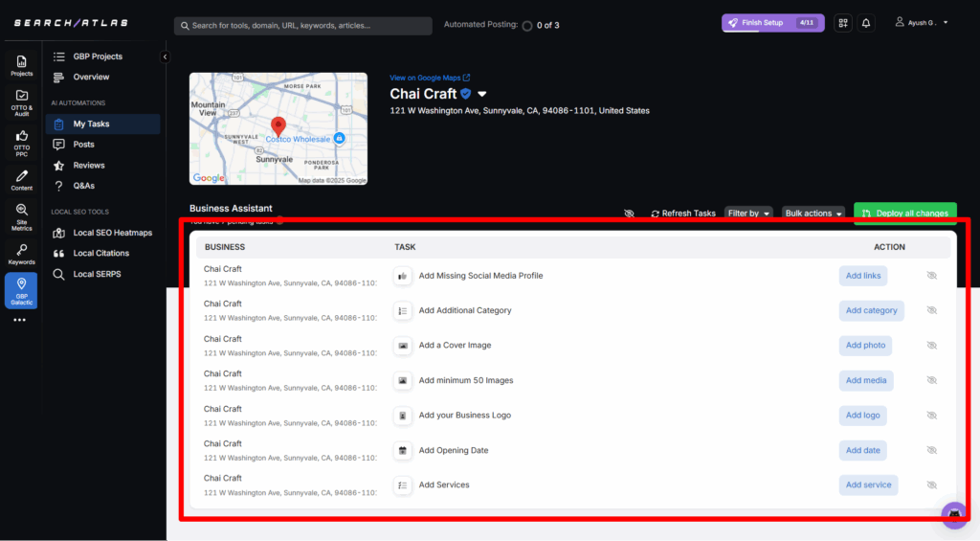Open the chat assistant bubble
The image size is (980, 541).
pos(954,515)
